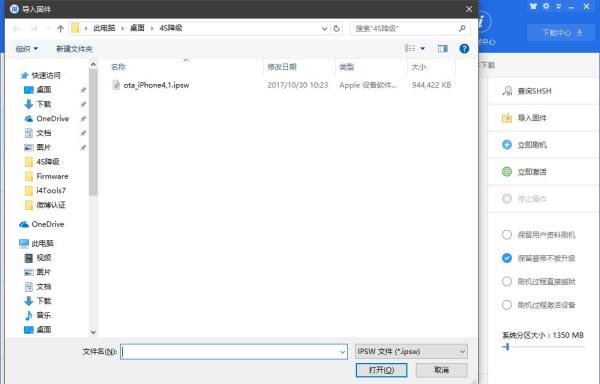Select the 刷机过程直接越狱 option
Viewport: 600px width, 384px height.
tap(507, 281)
